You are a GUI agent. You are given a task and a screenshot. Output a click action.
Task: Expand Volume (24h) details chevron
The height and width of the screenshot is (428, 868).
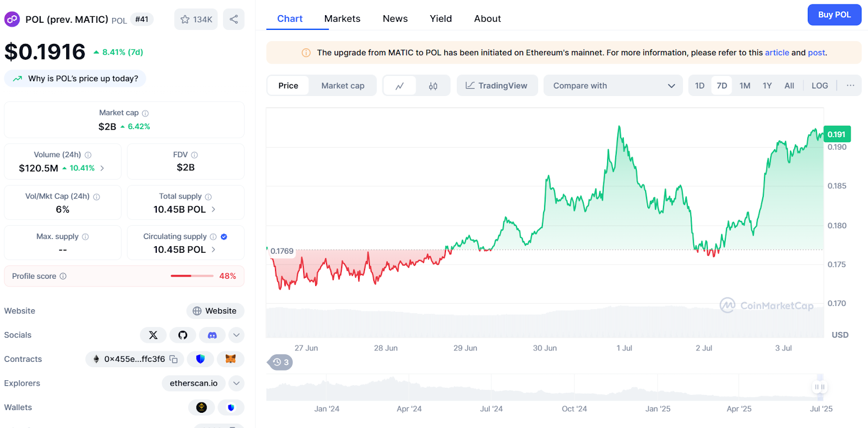coord(102,168)
